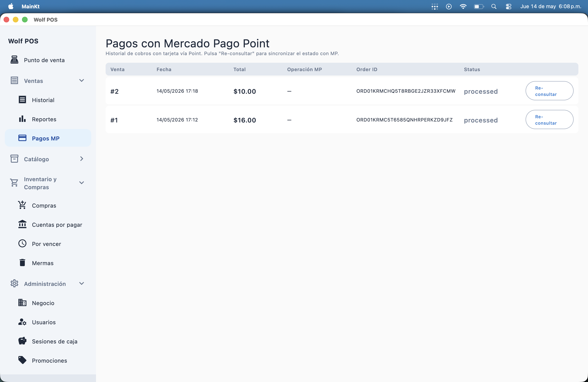Re-consultar the payment for sale #1
The image size is (588, 382).
549,119
